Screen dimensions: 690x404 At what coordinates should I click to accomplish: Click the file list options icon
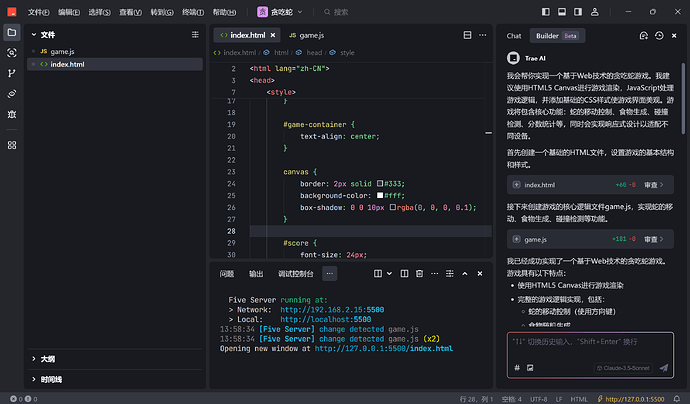[195, 34]
